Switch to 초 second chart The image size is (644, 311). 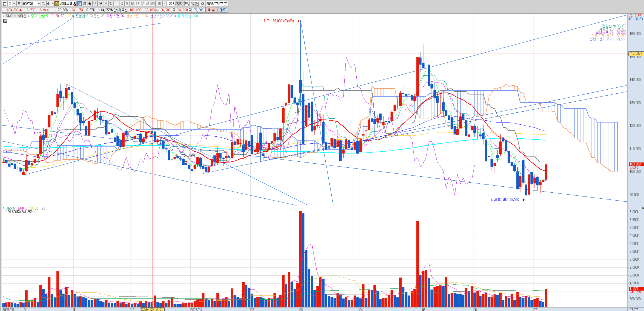[106, 3]
